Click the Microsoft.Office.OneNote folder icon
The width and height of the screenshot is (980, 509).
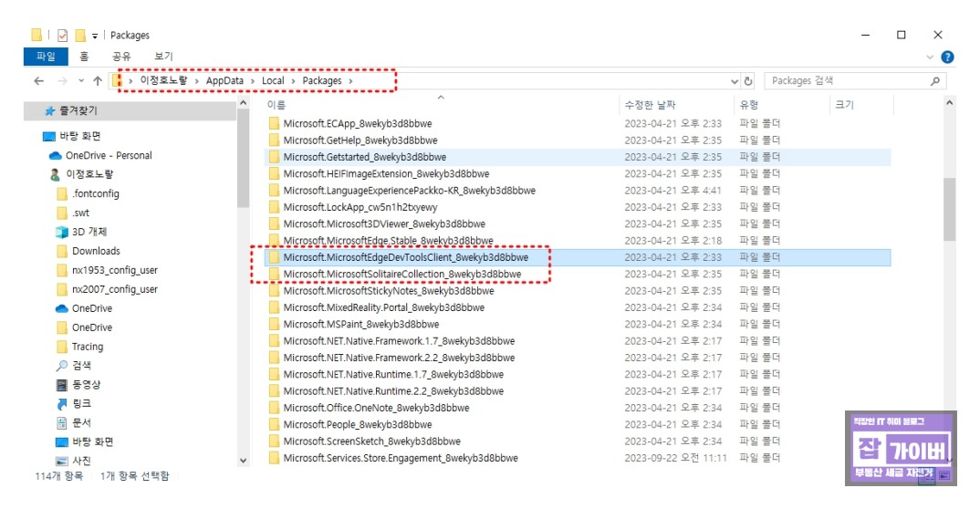274,408
